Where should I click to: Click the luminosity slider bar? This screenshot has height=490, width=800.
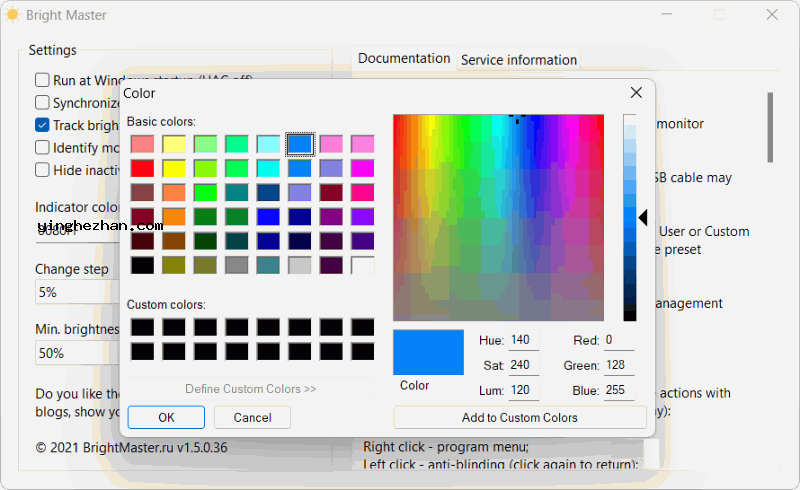point(630,218)
